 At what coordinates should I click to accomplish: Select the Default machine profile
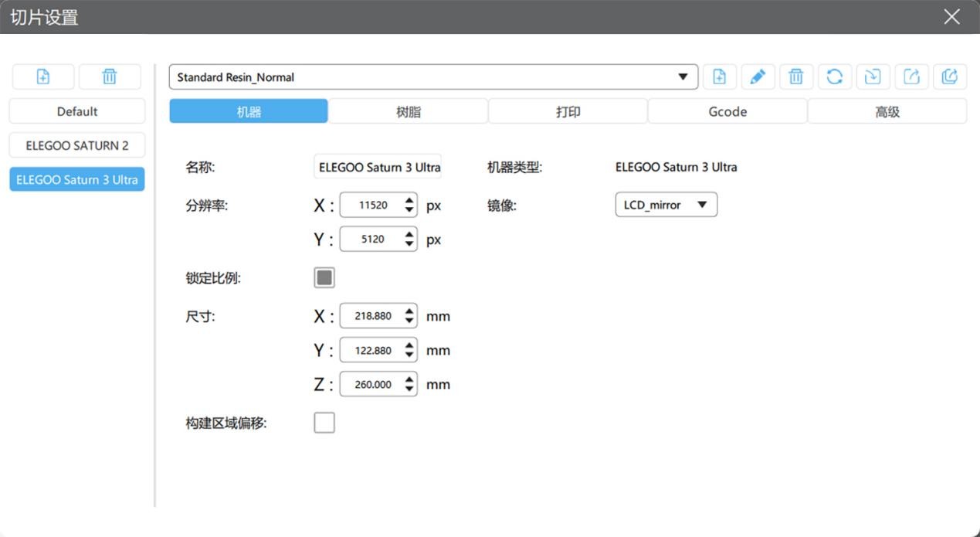point(77,111)
